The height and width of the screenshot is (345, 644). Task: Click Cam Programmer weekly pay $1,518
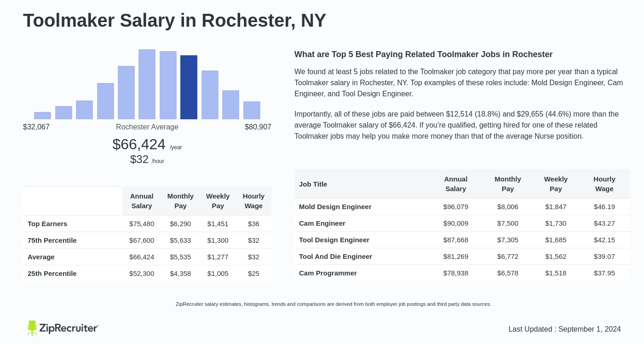556,273
